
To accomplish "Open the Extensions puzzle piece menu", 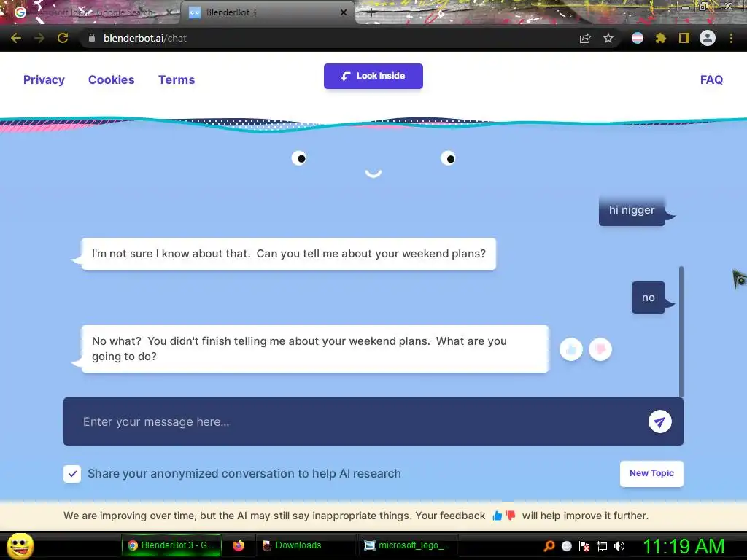I will pyautogui.click(x=661, y=38).
